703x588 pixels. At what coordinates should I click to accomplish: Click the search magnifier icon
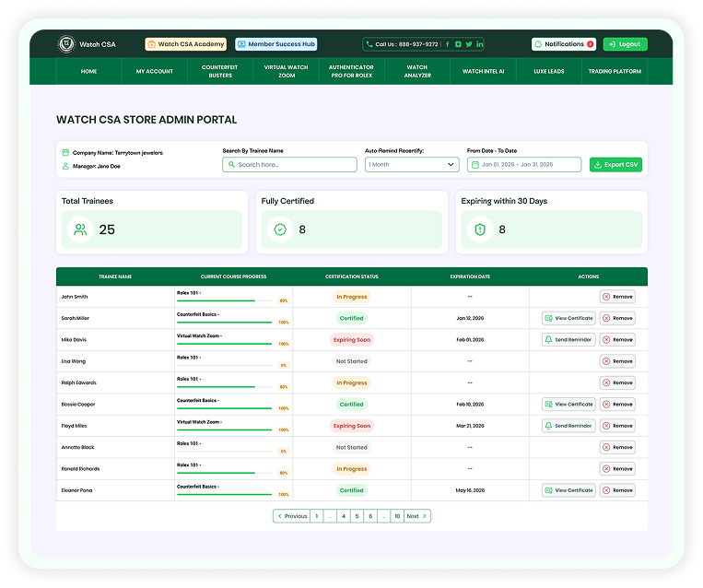(x=232, y=165)
